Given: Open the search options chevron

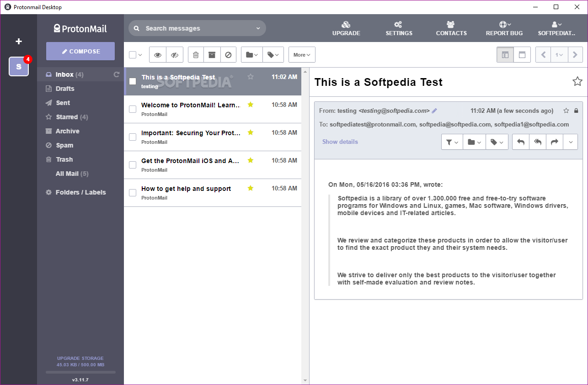Looking at the screenshot, I should [258, 28].
